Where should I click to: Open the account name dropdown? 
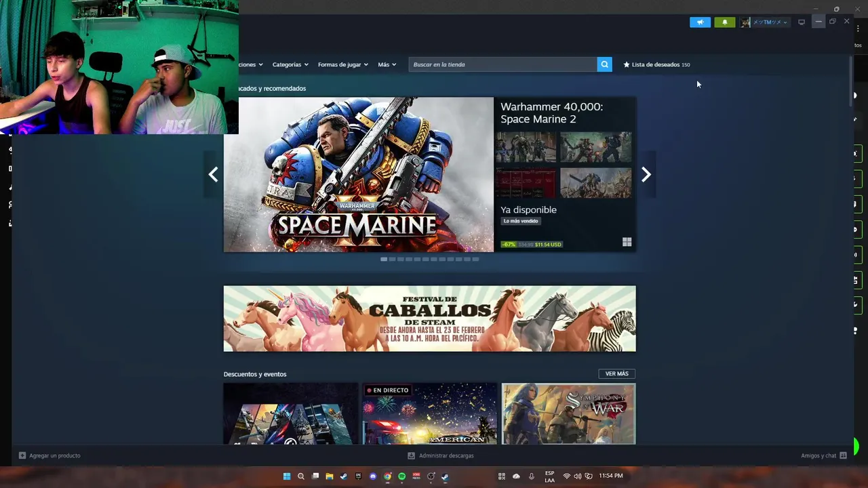[770, 22]
